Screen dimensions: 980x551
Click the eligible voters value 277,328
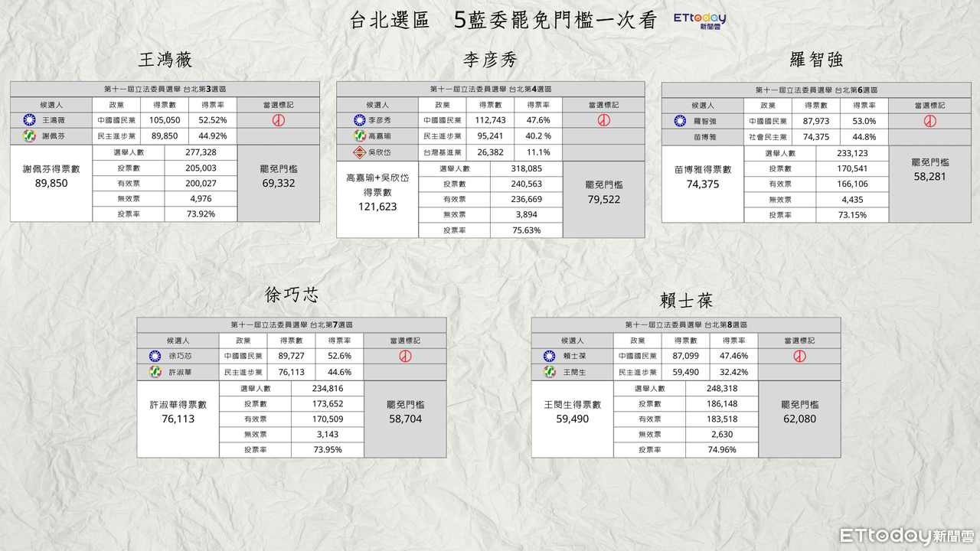(201, 152)
